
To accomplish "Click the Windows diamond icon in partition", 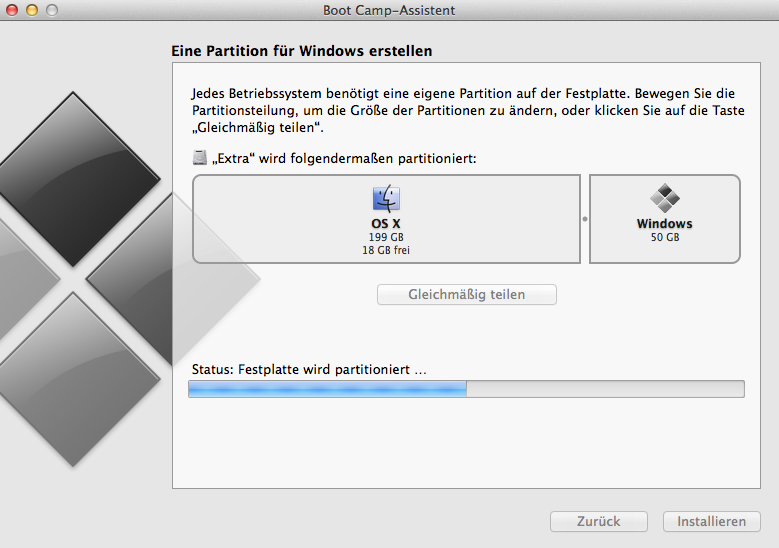I will click(x=665, y=198).
